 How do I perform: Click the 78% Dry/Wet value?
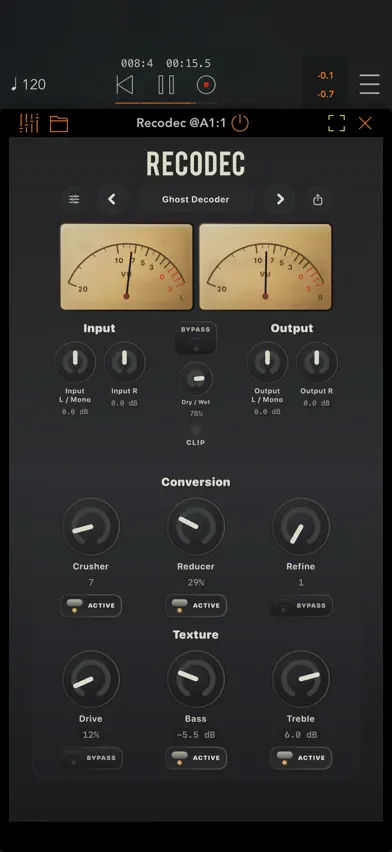[196, 414]
